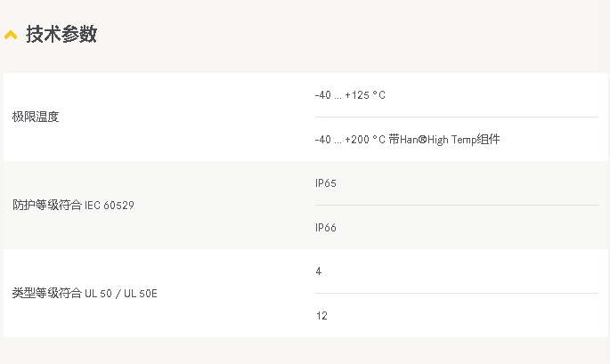Screen dimensions: 610x364
Task: Click the divider line between the two temperature values
Action: pos(457,117)
